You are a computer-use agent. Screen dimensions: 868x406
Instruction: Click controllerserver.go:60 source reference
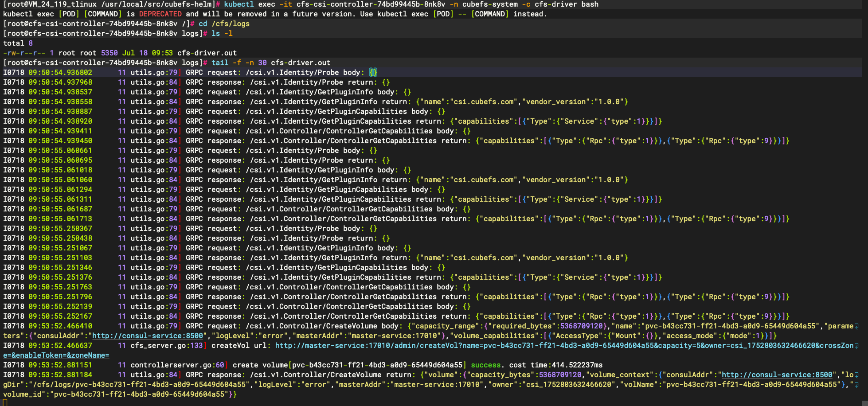click(x=177, y=365)
